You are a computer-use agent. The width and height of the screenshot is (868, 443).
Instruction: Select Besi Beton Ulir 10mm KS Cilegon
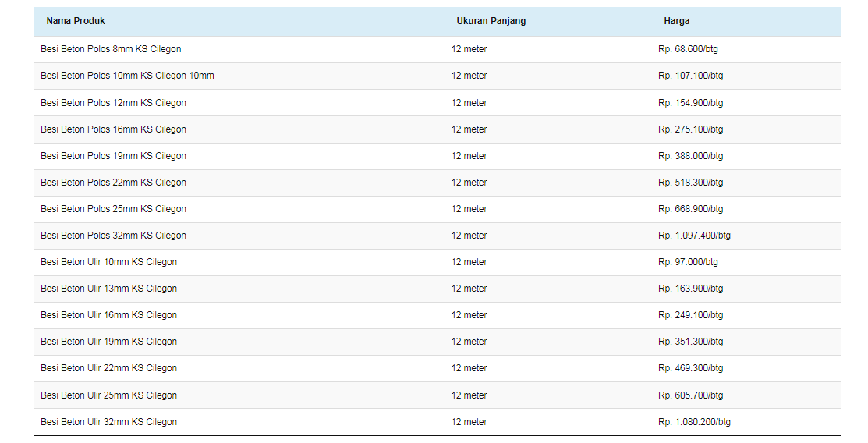click(109, 262)
